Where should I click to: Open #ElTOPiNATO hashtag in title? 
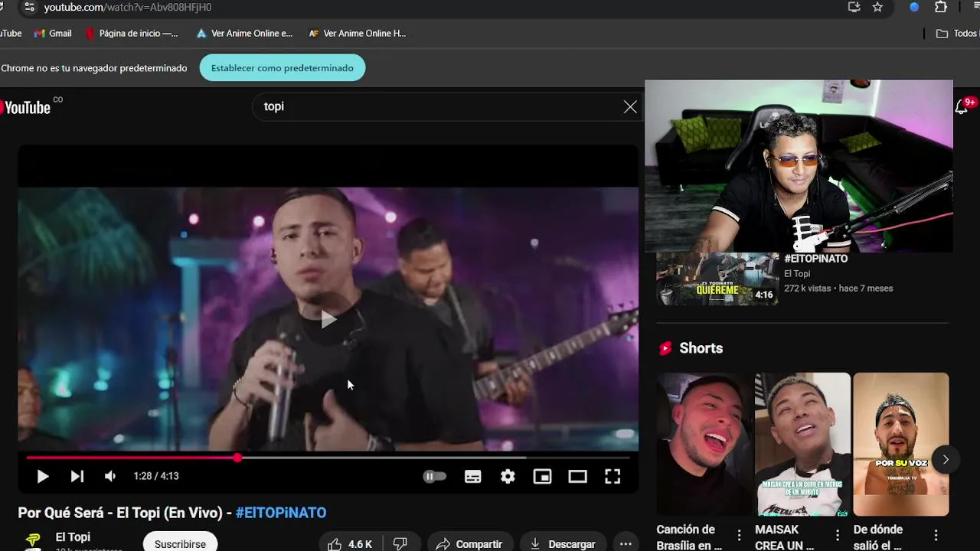(x=281, y=513)
